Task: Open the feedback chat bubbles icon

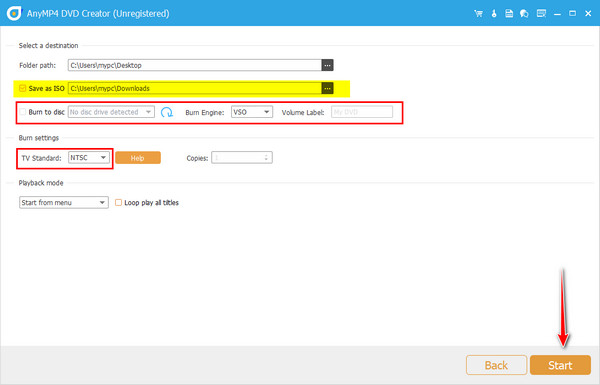Action: point(524,14)
